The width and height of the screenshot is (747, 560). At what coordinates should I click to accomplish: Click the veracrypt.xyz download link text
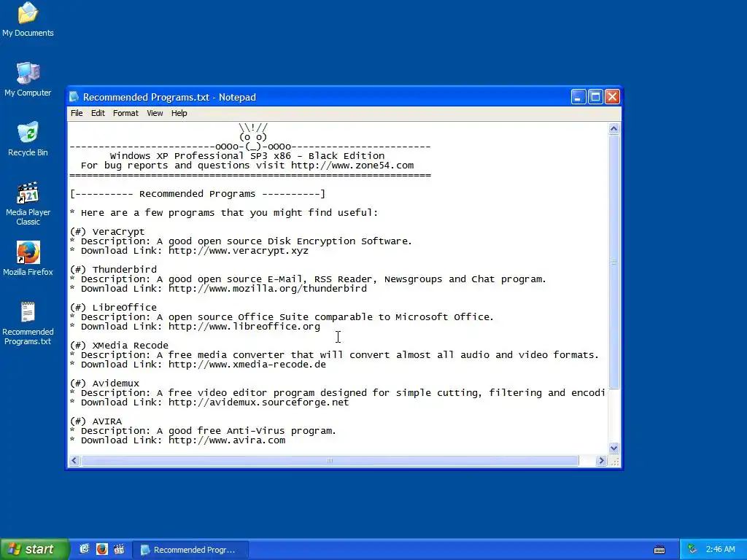pyautogui.click(x=239, y=251)
